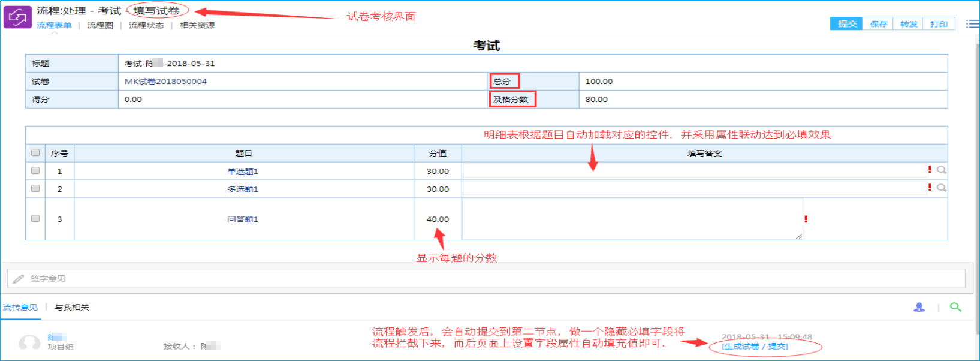Click the gray user avatar at bottom left
Viewport: 980px width, 361px height.
pyautogui.click(x=29, y=343)
